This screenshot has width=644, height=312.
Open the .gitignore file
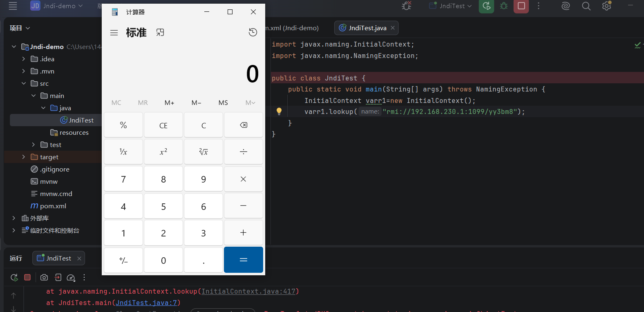(x=50, y=169)
